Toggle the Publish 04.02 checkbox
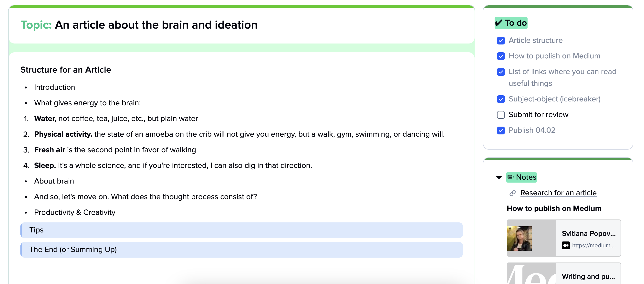Screen dimensions: 644x284 [x=501, y=130]
